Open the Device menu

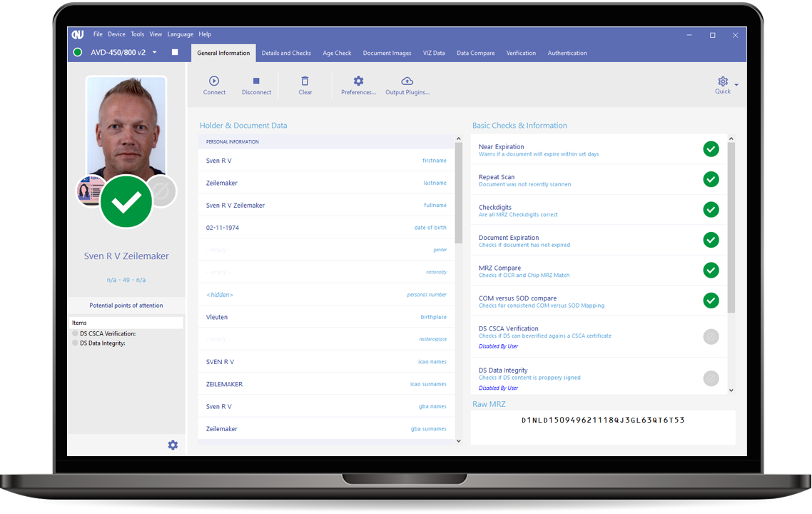[116, 34]
